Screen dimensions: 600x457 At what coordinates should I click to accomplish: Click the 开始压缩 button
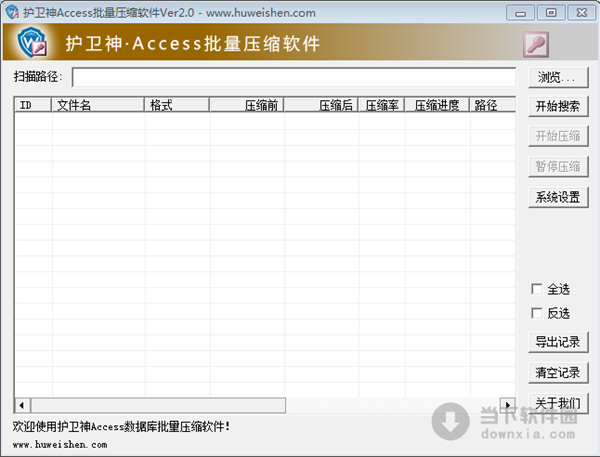point(558,136)
